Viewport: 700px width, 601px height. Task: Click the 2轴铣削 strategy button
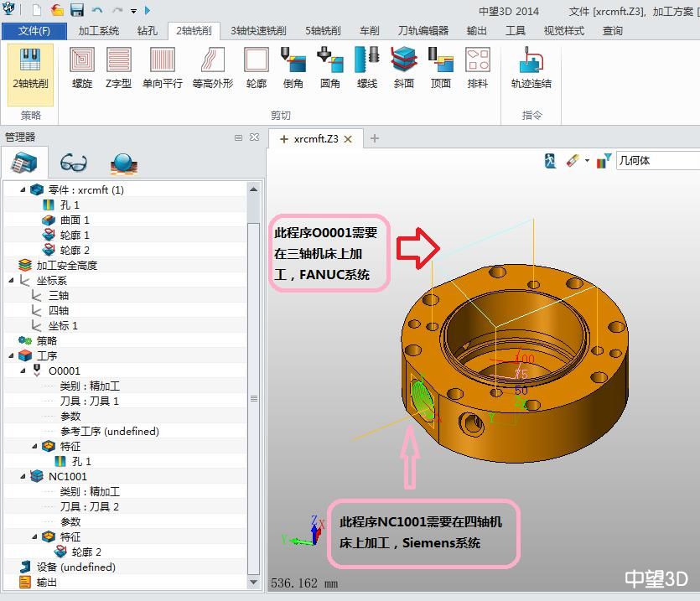[x=30, y=67]
